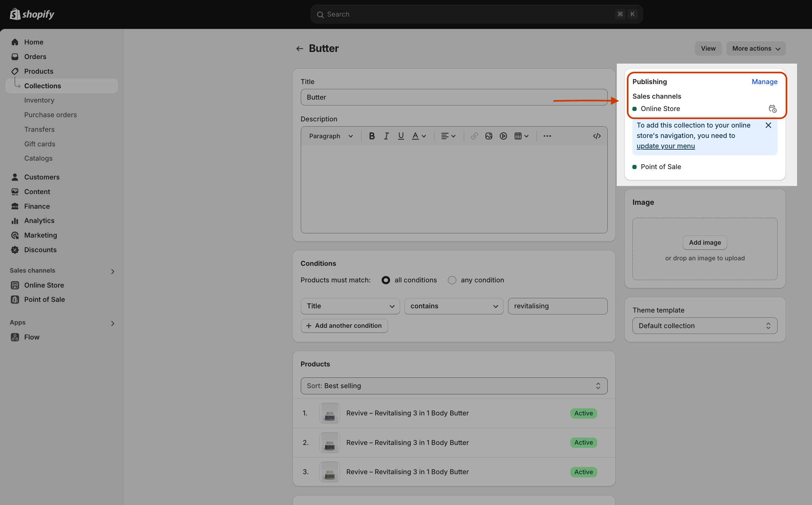Select the any condition radio button
Viewport: 812px width, 505px height.
click(452, 280)
